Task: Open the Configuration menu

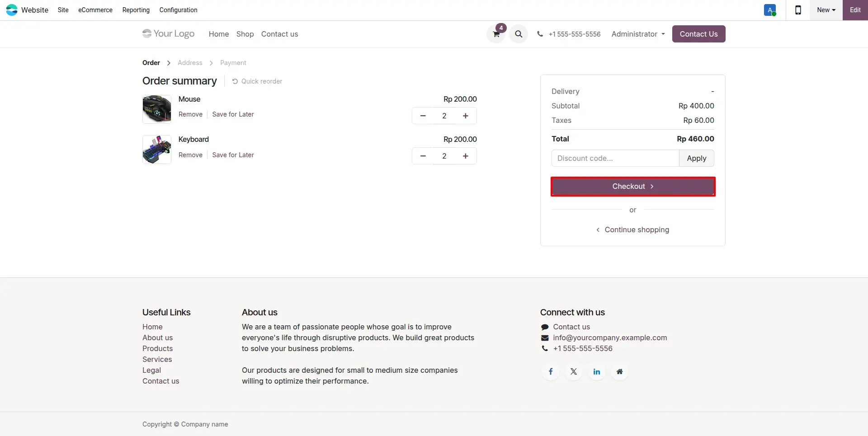Action: pyautogui.click(x=178, y=10)
